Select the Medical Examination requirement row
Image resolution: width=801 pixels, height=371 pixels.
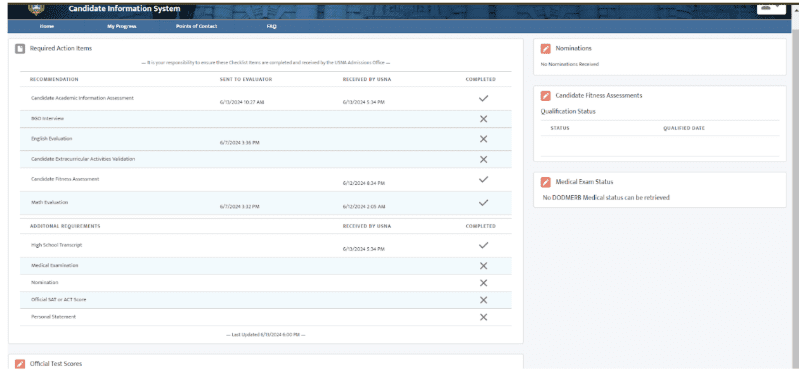[x=266, y=266]
